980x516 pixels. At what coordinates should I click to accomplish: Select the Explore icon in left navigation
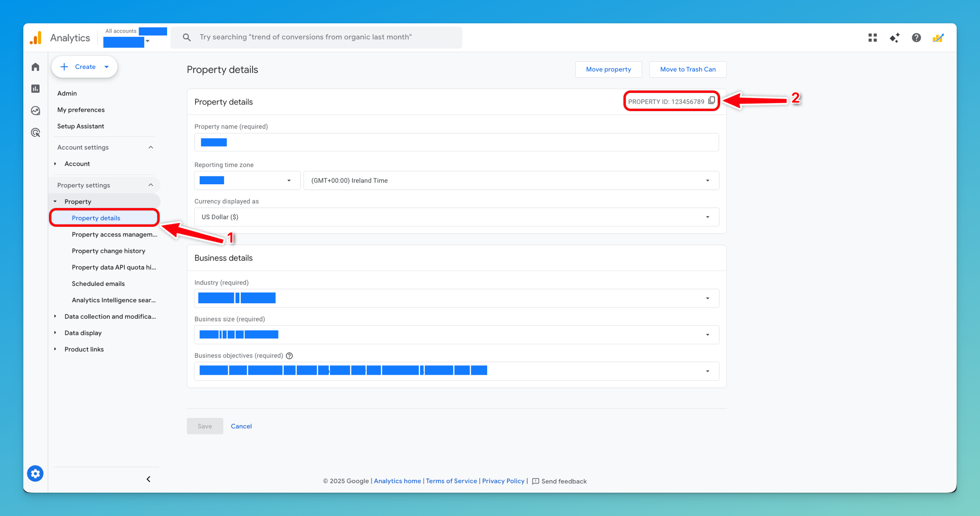[35, 111]
